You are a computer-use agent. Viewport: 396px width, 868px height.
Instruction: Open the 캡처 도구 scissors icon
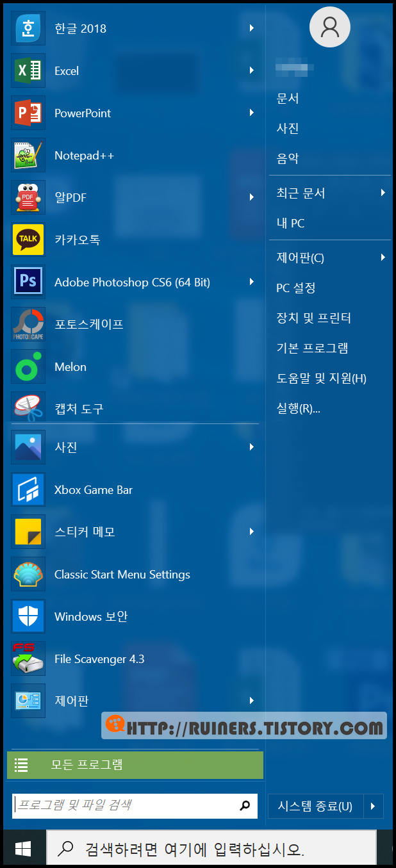click(x=28, y=407)
